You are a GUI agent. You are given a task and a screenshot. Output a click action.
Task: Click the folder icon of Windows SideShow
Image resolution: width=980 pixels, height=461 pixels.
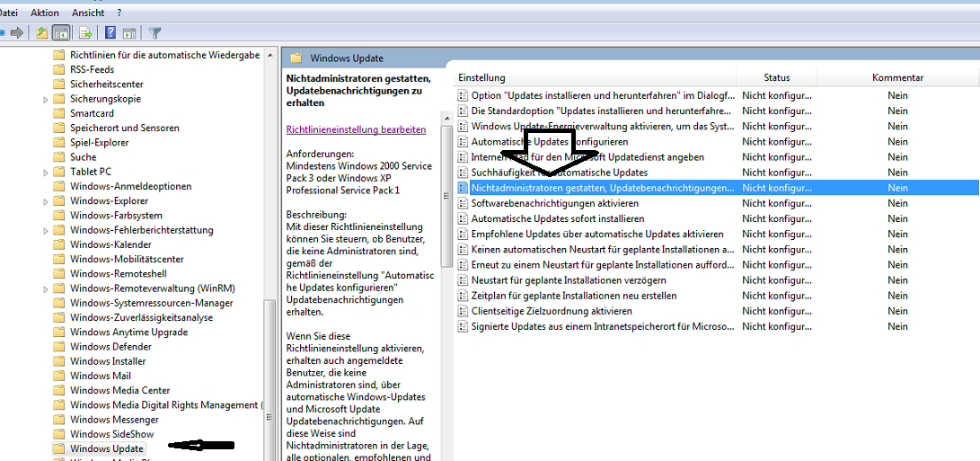pyautogui.click(x=58, y=434)
